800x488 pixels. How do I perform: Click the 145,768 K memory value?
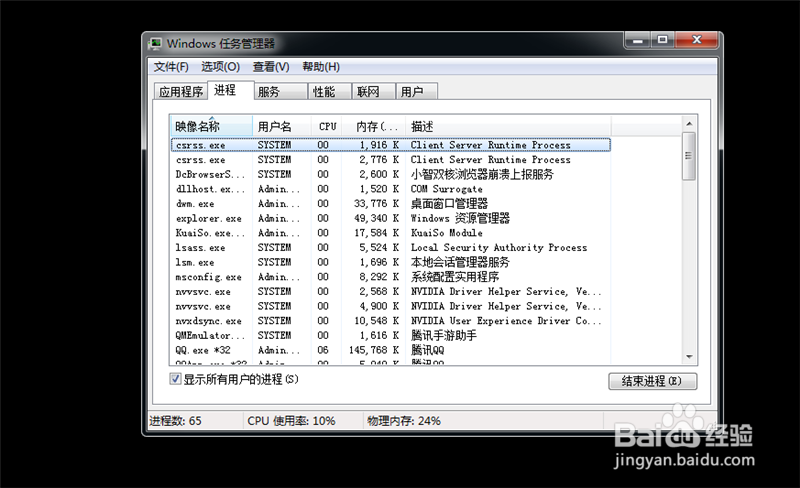(x=374, y=350)
